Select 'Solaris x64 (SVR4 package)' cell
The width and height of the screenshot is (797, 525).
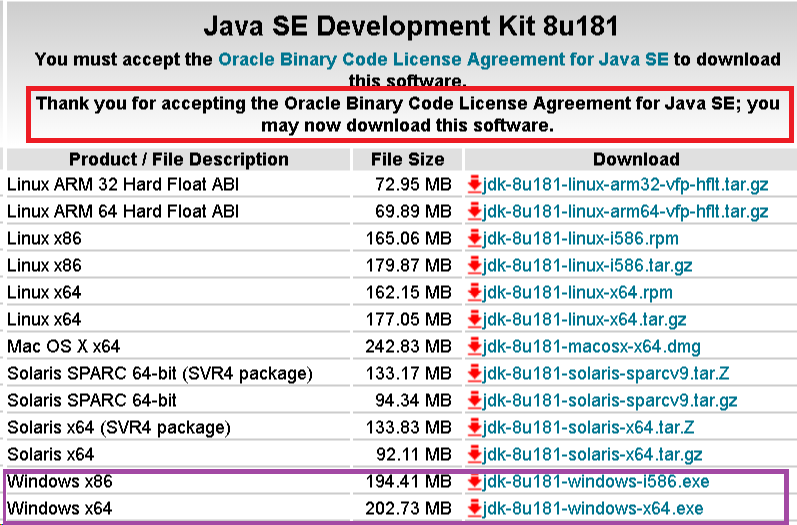coord(119,427)
